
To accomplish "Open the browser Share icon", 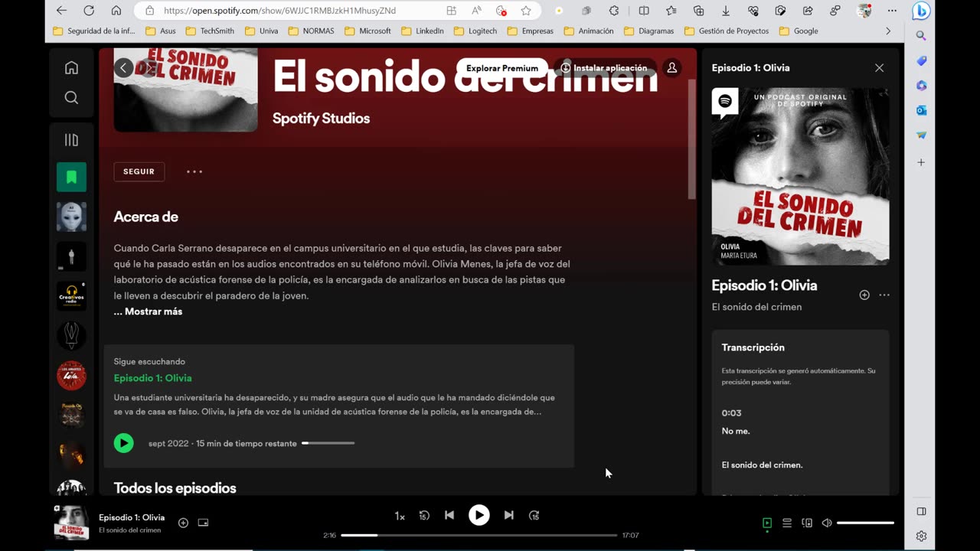I will pyautogui.click(x=808, y=11).
